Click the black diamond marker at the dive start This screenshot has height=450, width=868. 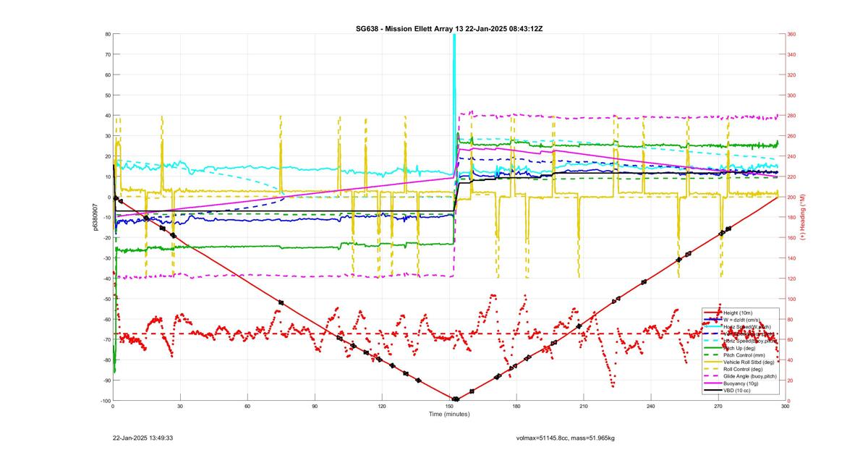click(115, 198)
